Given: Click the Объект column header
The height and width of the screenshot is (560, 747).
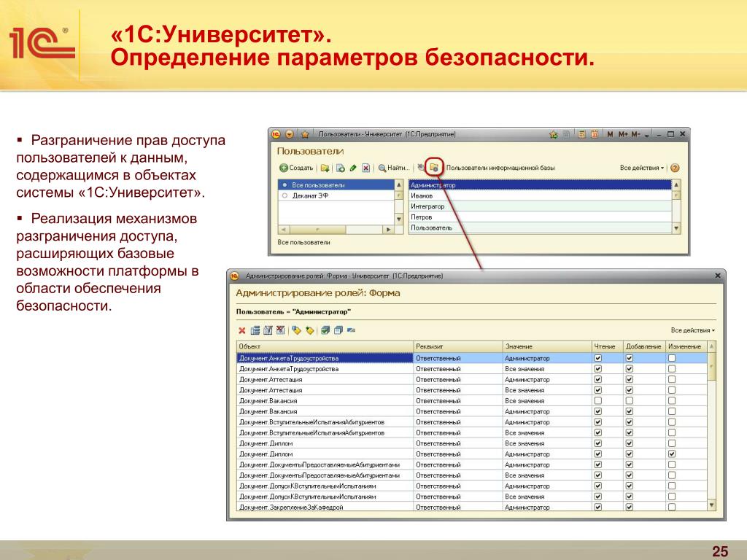Looking at the screenshot, I should click(x=325, y=346).
